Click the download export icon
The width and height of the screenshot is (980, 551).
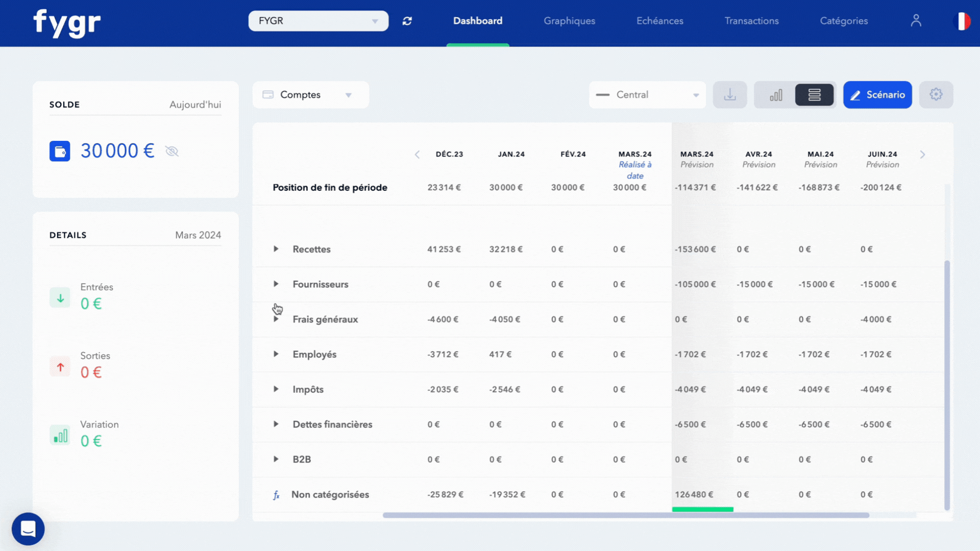pos(730,95)
